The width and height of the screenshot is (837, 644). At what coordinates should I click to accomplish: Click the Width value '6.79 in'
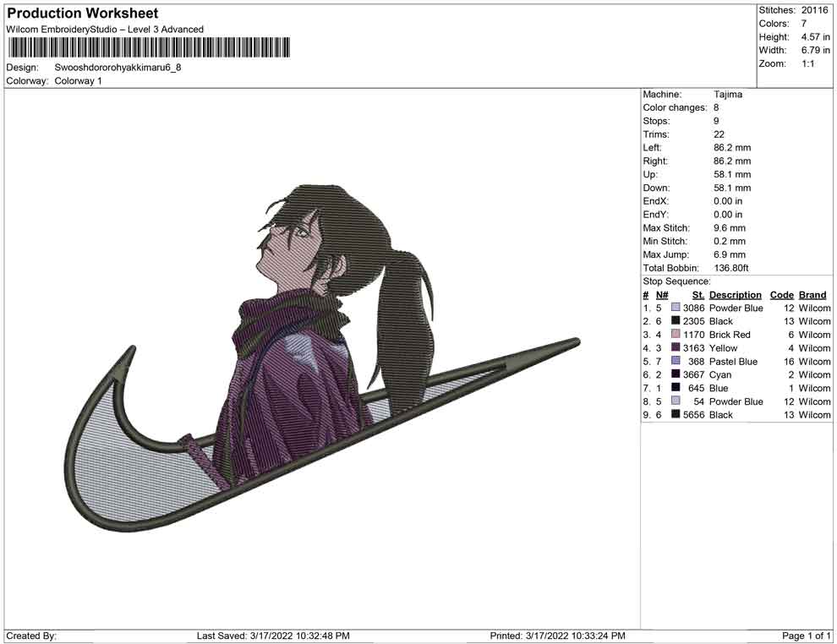click(815, 50)
